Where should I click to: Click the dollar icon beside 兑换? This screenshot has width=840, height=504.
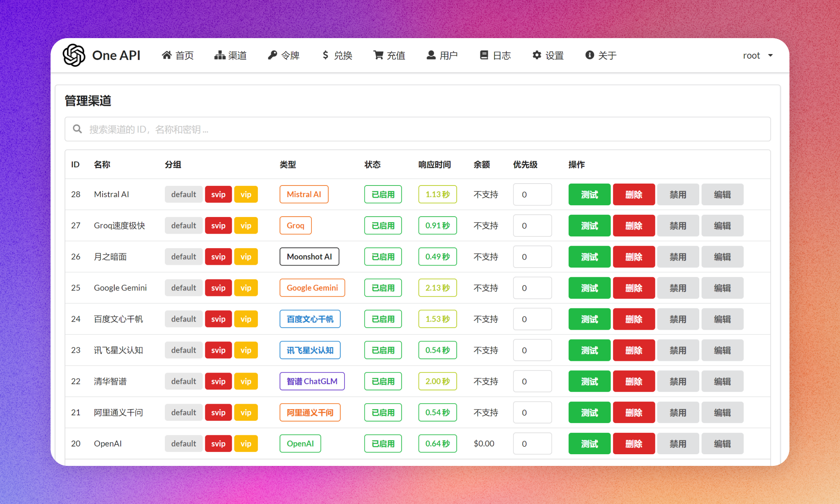click(x=325, y=55)
